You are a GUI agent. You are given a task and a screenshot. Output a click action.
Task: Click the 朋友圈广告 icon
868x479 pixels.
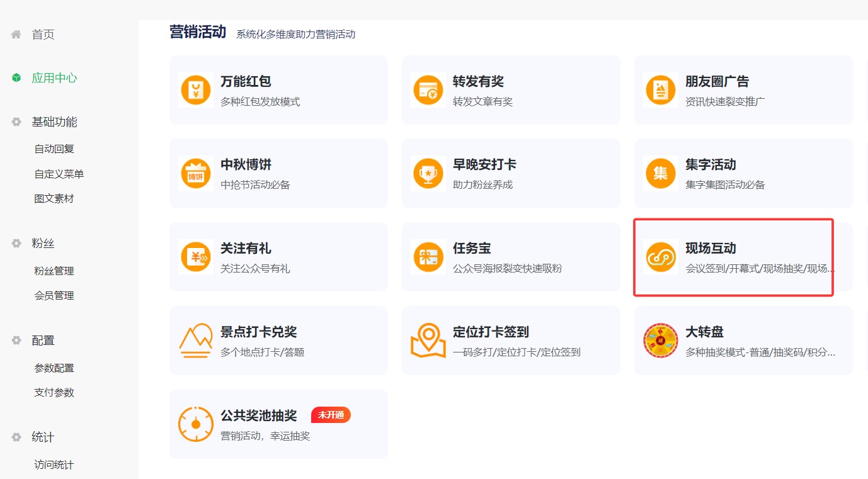(660, 90)
